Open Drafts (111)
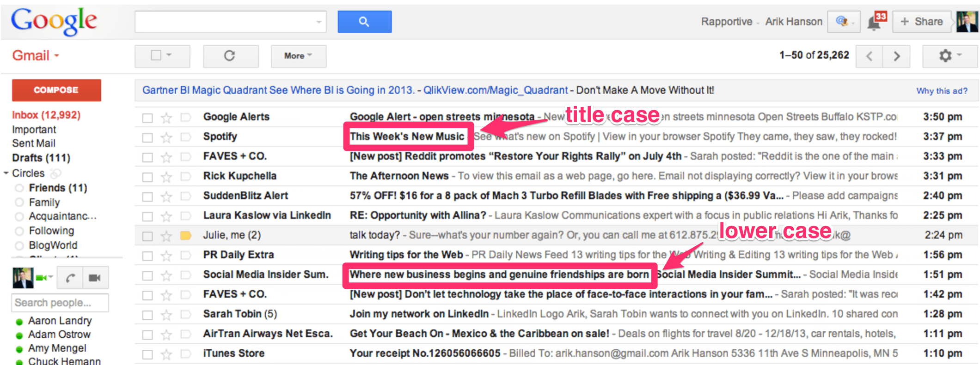 tap(41, 158)
